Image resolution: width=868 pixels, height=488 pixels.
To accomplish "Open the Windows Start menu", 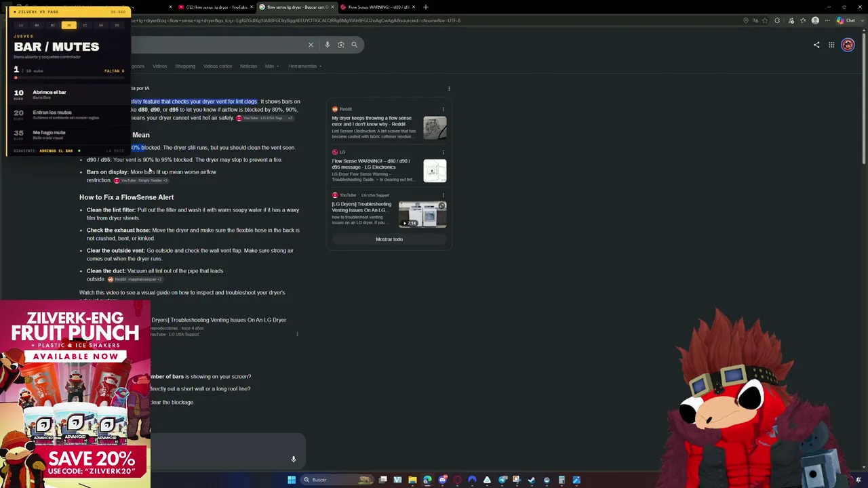I will point(292,480).
